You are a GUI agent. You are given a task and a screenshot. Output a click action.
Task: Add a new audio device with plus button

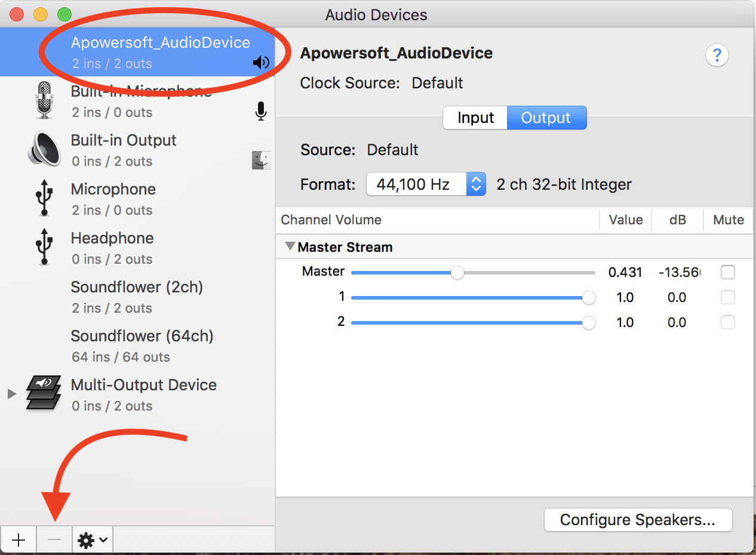pos(19,540)
